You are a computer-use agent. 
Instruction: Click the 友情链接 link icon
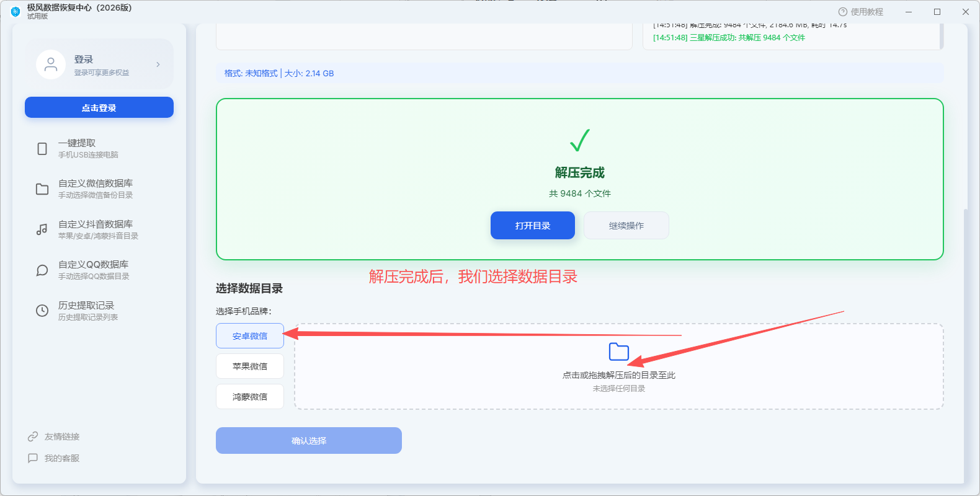click(x=33, y=436)
